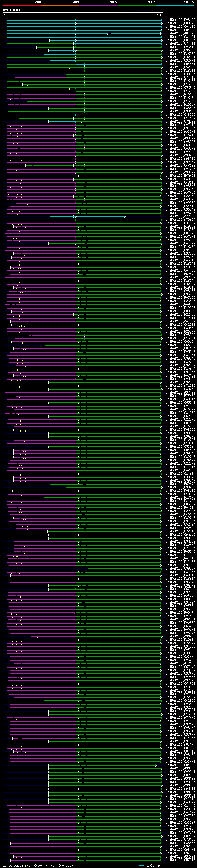Select the UniRef100_O24574 label

tap(180, 460)
